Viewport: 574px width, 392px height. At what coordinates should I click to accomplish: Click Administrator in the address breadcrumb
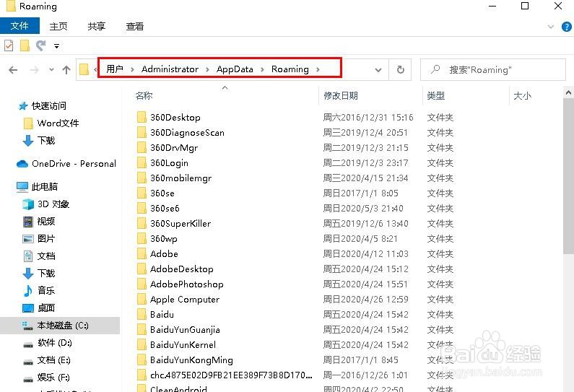pos(170,69)
